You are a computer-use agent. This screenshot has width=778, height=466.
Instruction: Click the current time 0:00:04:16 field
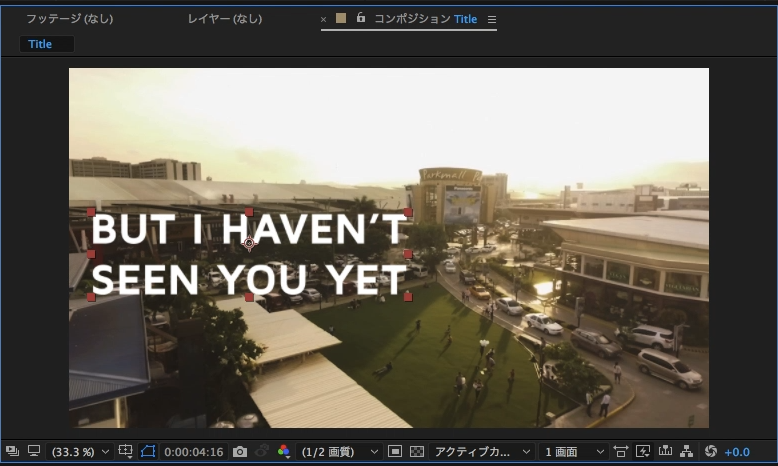(x=194, y=452)
